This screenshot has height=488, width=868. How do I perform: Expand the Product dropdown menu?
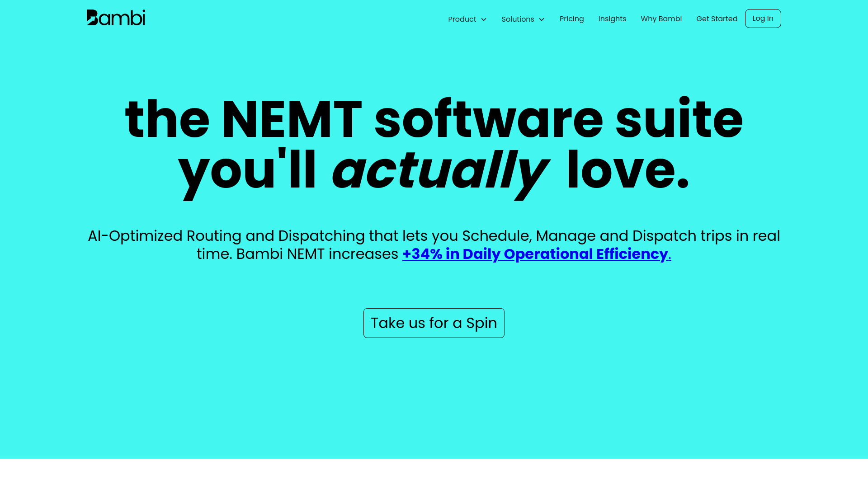[467, 19]
